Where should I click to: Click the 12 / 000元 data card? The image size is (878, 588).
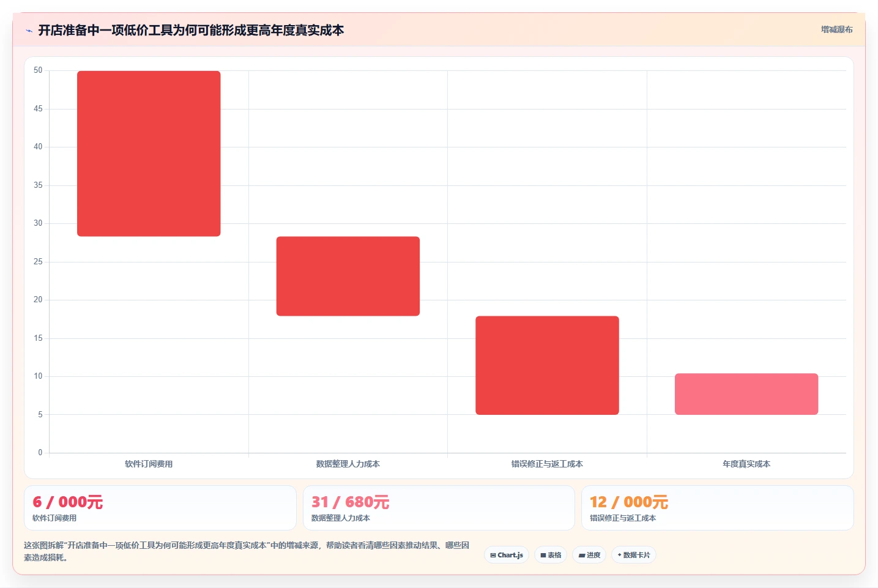point(717,508)
